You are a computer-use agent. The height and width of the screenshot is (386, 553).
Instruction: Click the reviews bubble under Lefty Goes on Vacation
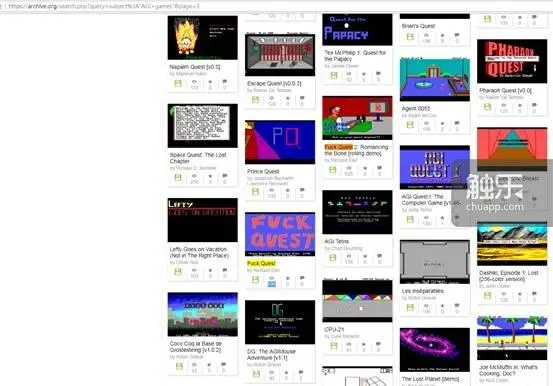(225, 270)
